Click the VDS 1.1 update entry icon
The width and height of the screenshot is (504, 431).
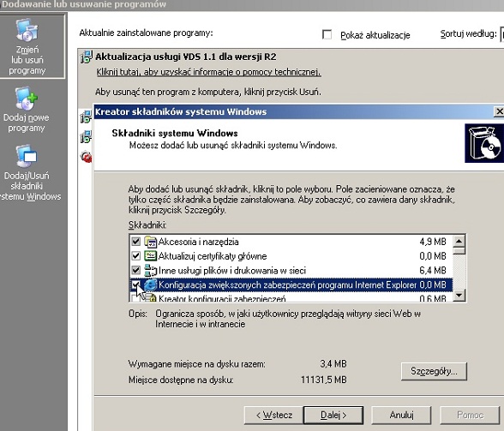pyautogui.click(x=87, y=57)
